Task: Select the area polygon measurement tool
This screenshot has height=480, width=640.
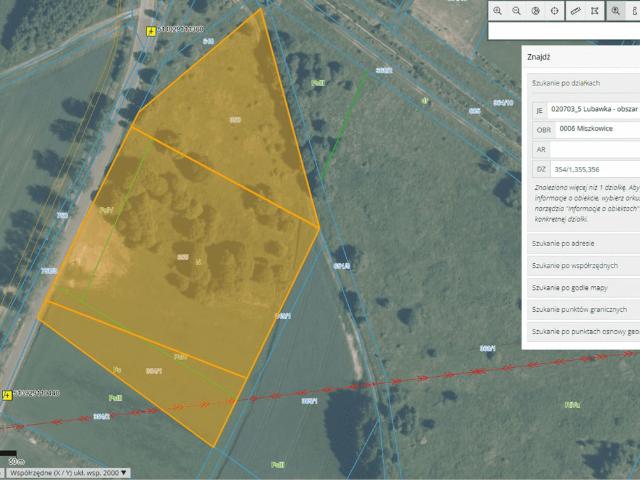Action: tap(595, 10)
